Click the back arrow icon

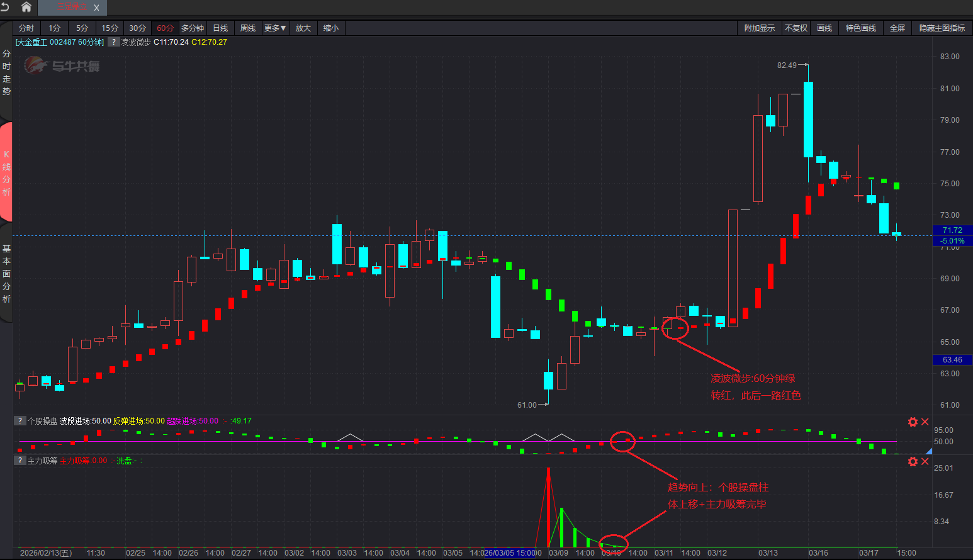click(5, 7)
